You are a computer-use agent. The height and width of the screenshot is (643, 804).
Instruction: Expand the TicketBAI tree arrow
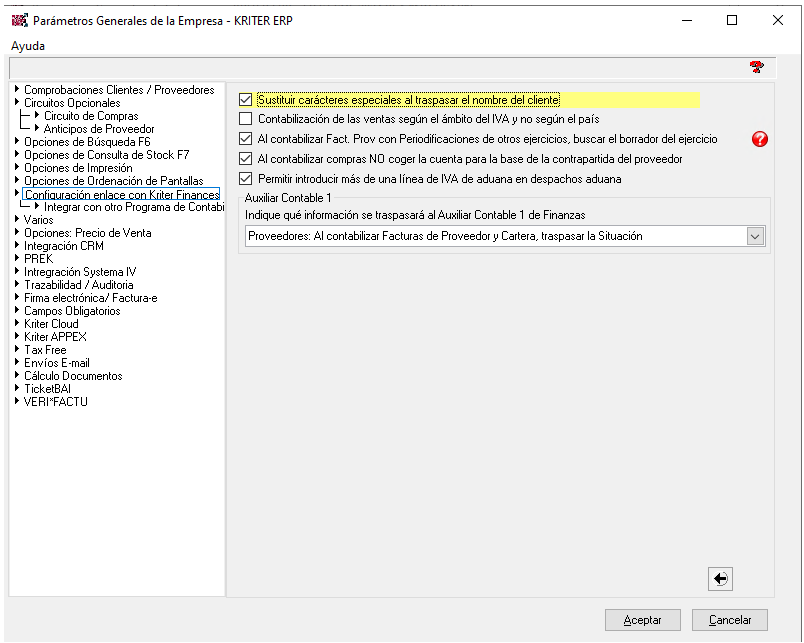pos(17,388)
